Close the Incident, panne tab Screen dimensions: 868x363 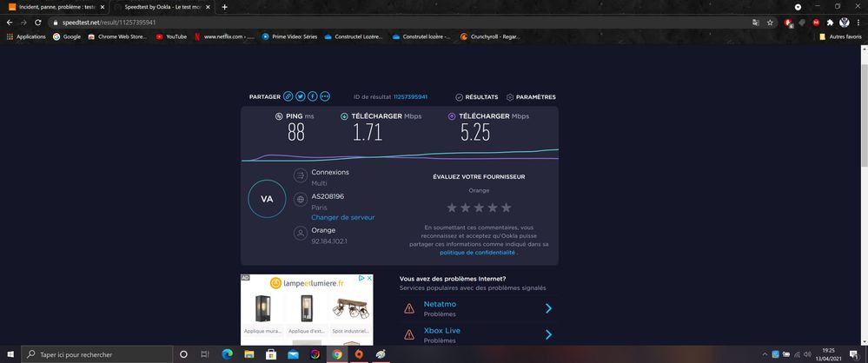click(102, 7)
